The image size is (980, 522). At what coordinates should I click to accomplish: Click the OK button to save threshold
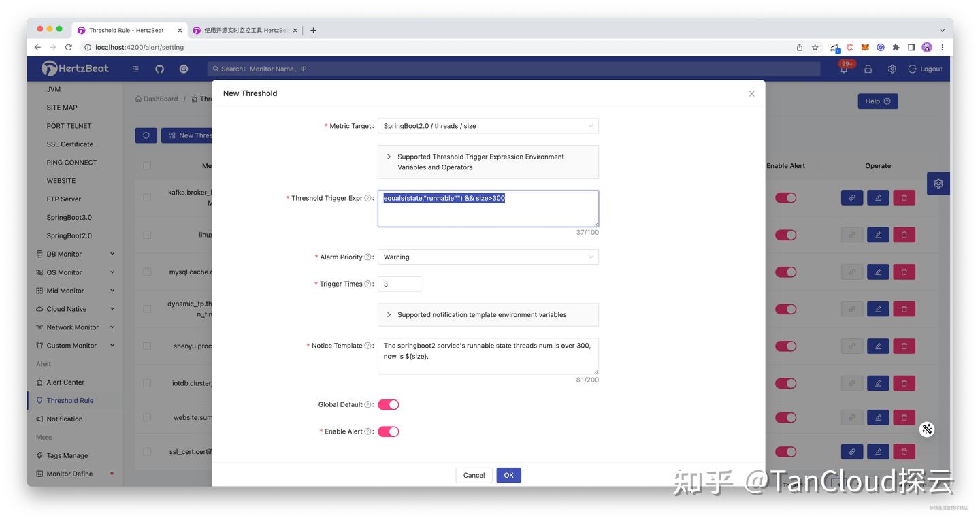pos(508,474)
